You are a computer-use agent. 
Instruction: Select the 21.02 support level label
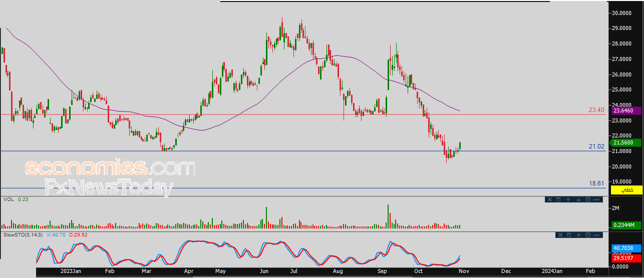coord(596,146)
